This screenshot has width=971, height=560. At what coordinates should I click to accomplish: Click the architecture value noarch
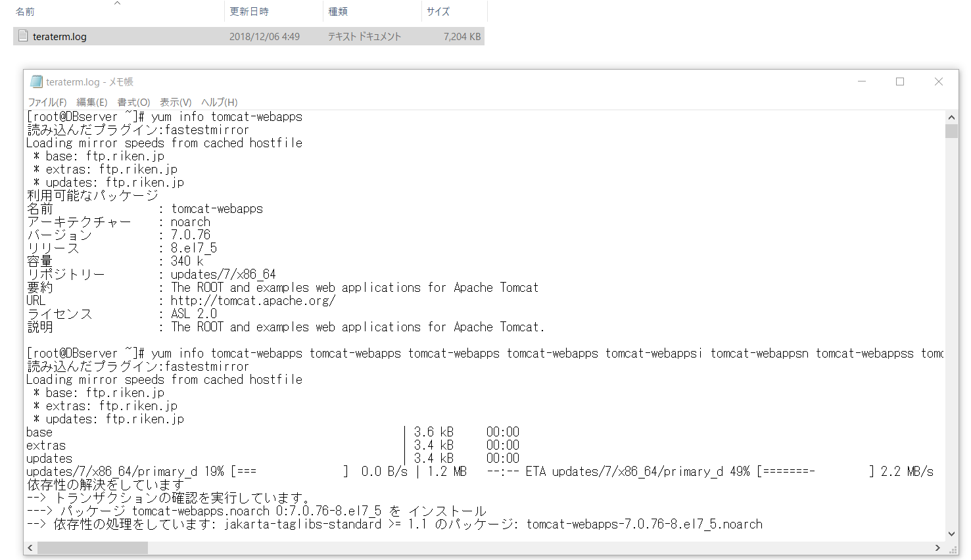coord(191,222)
